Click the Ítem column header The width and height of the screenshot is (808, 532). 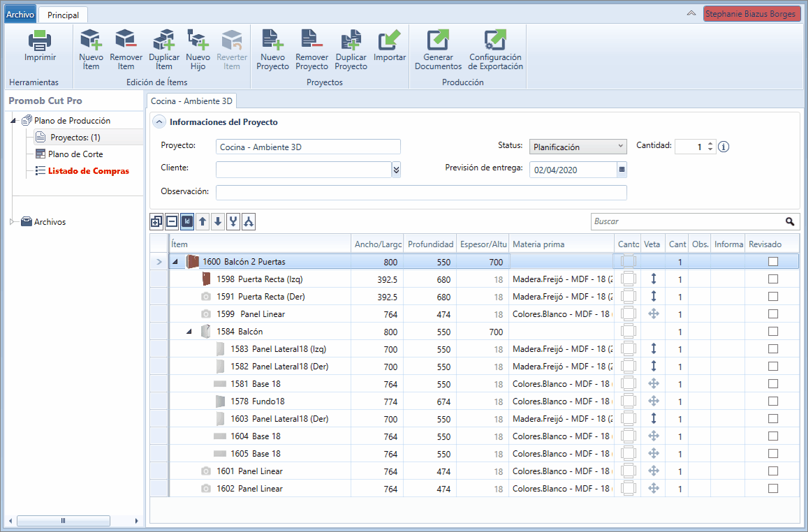coord(260,244)
